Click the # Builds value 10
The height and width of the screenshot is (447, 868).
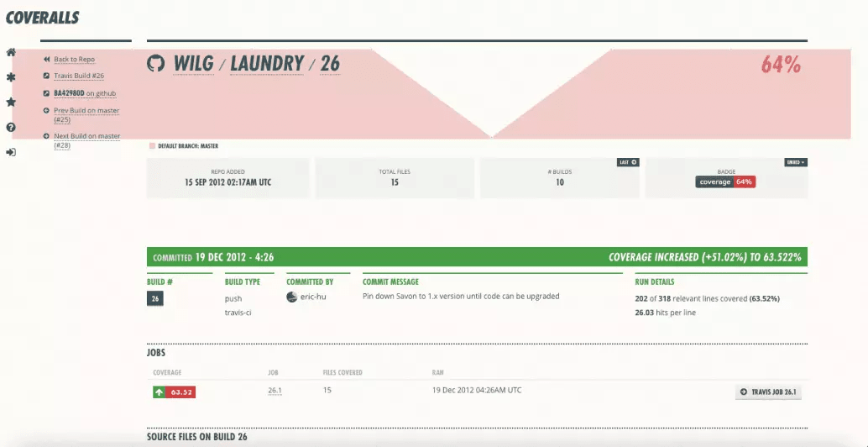(x=560, y=182)
